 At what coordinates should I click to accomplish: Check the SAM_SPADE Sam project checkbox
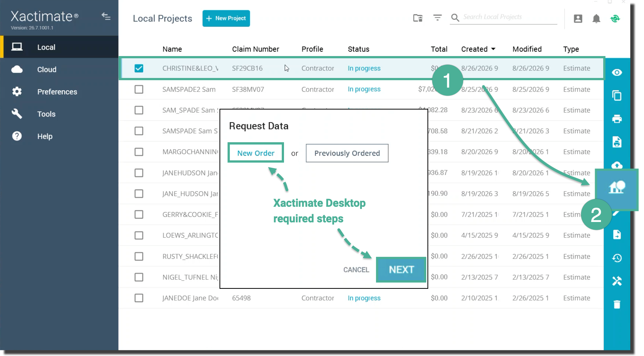139,110
